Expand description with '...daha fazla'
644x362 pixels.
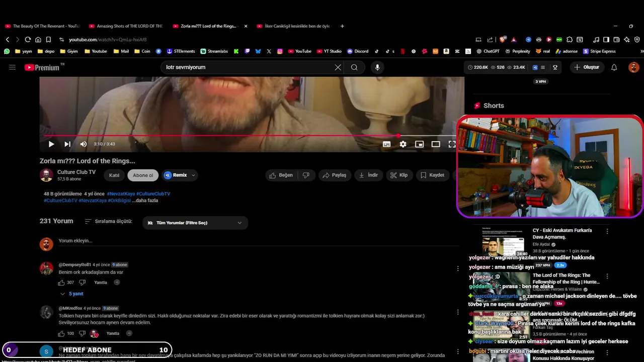point(145,201)
